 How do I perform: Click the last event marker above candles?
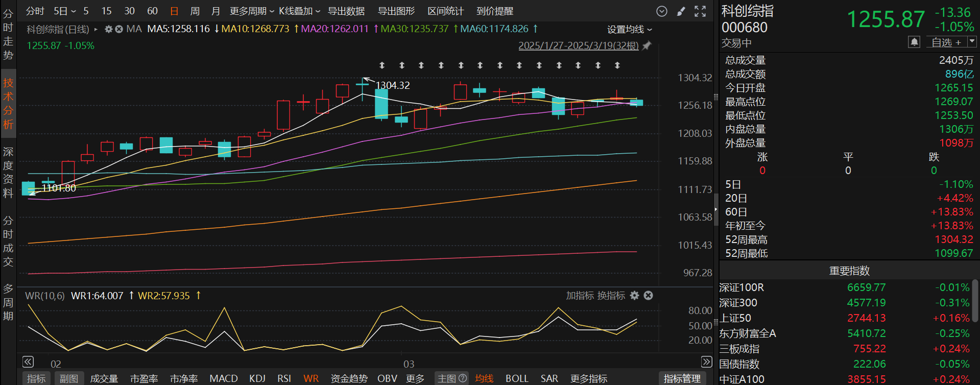pos(617,65)
